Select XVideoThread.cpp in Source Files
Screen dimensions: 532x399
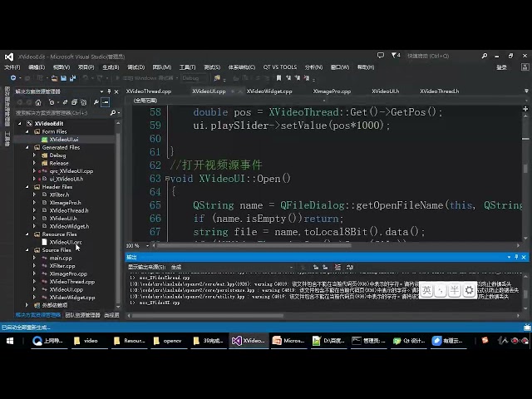71,282
